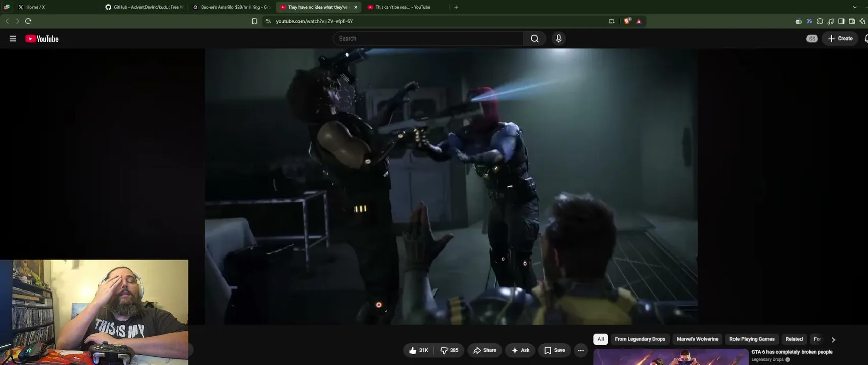Screen dimensions: 868x365
Task: View site information in the address bar
Action: coord(268,21)
